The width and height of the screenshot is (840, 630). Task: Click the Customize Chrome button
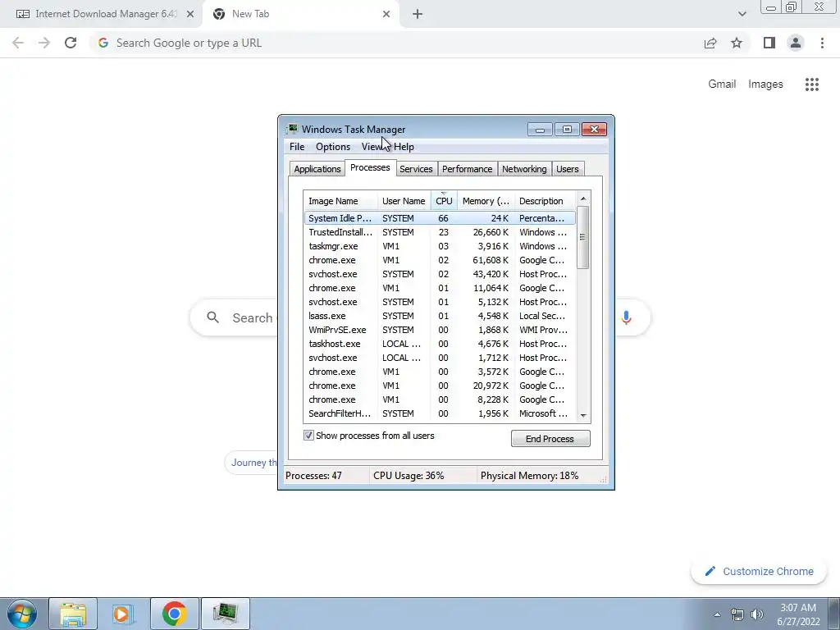[759, 571]
